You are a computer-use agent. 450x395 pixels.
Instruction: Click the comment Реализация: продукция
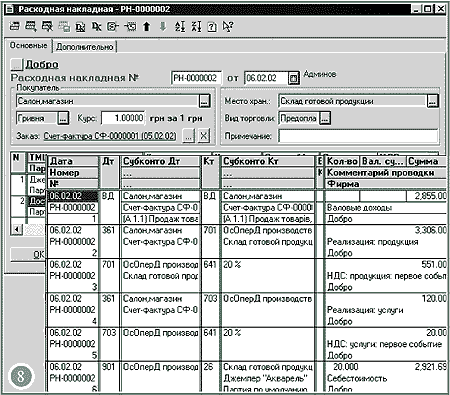coord(372,242)
